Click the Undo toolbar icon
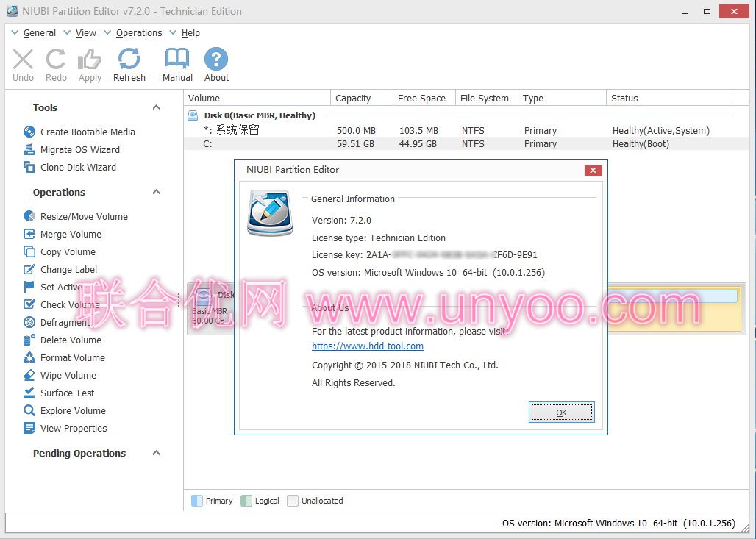Viewport: 756px width, 539px height. coord(23,60)
